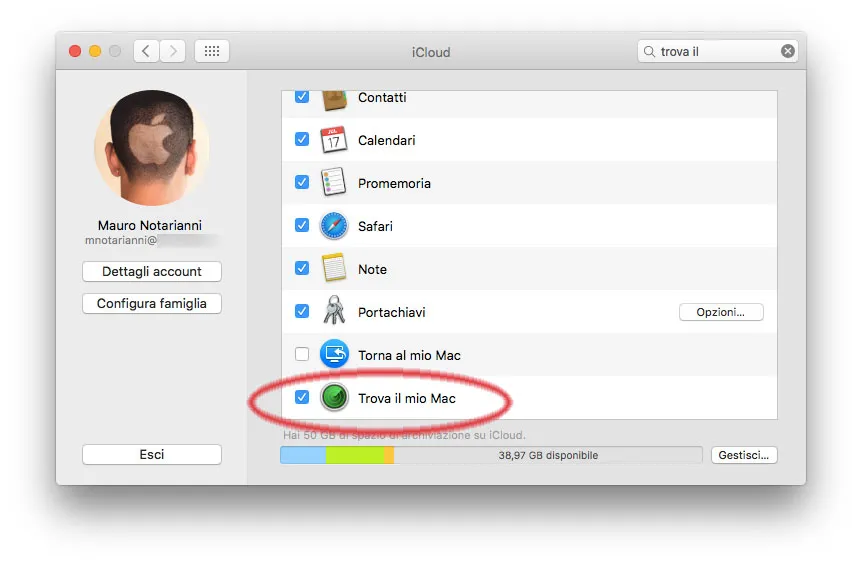Click the Promemoria reminders list icon
The width and height of the screenshot is (862, 565).
click(334, 182)
